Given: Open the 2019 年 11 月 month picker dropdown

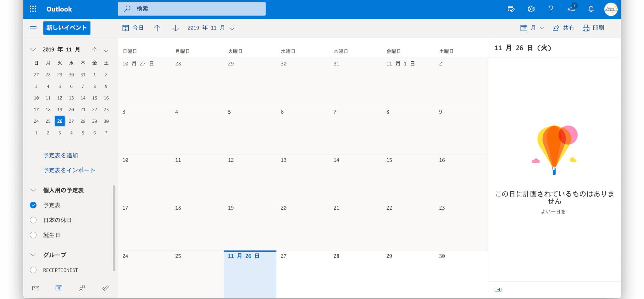Looking at the screenshot, I should [211, 28].
